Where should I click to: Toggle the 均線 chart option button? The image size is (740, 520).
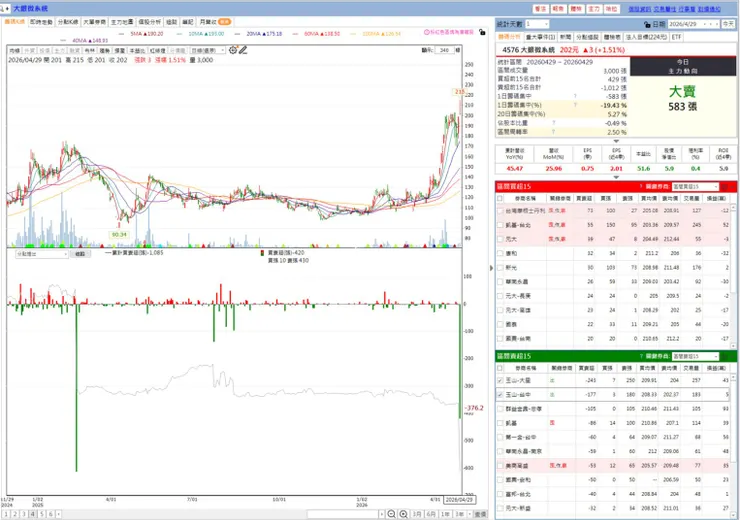(14, 50)
